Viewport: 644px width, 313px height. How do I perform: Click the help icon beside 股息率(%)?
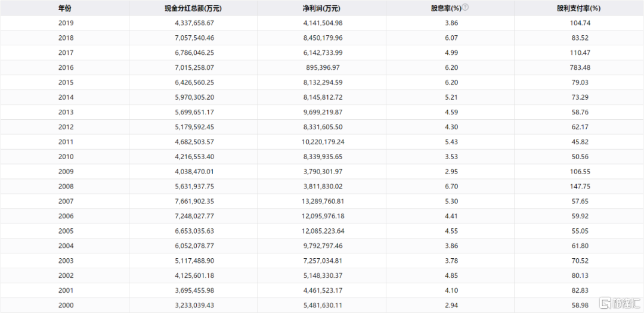pyautogui.click(x=465, y=7)
